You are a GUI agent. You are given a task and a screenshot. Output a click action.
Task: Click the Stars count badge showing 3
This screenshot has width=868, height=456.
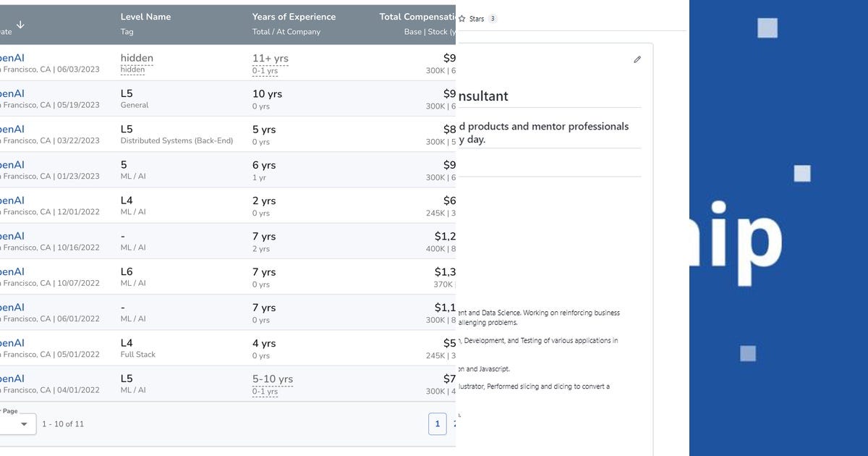click(493, 19)
